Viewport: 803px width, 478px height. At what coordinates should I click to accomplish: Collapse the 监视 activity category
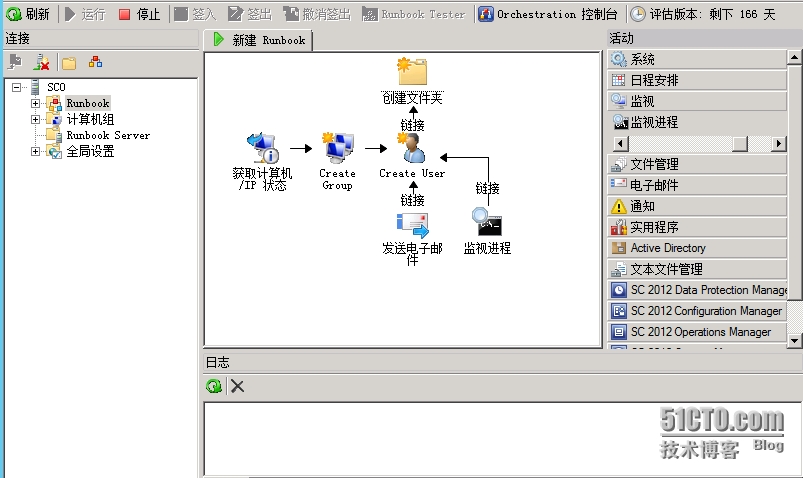697,101
